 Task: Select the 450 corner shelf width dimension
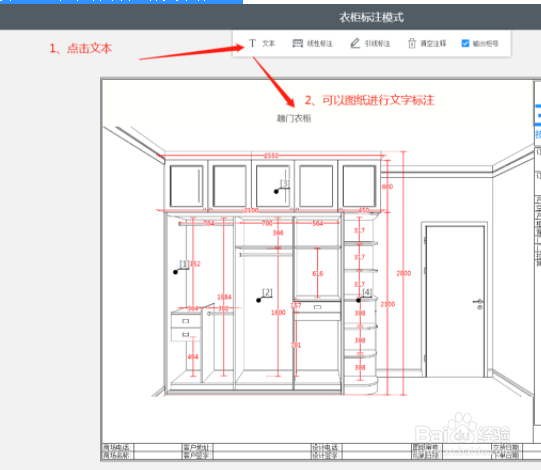tap(364, 210)
